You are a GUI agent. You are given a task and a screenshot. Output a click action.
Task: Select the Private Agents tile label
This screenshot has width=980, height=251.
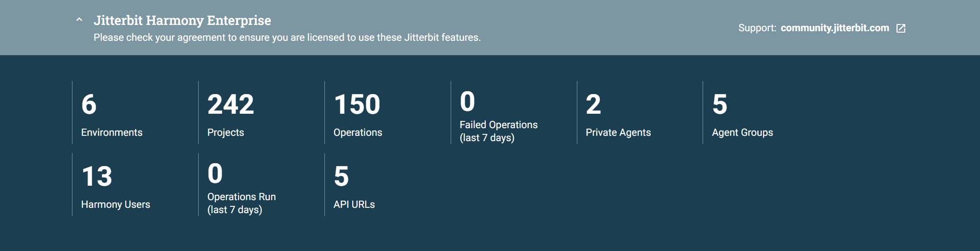click(618, 132)
